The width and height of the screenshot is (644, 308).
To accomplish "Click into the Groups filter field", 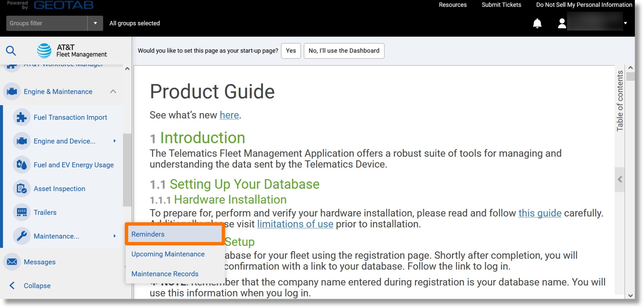I will point(47,23).
